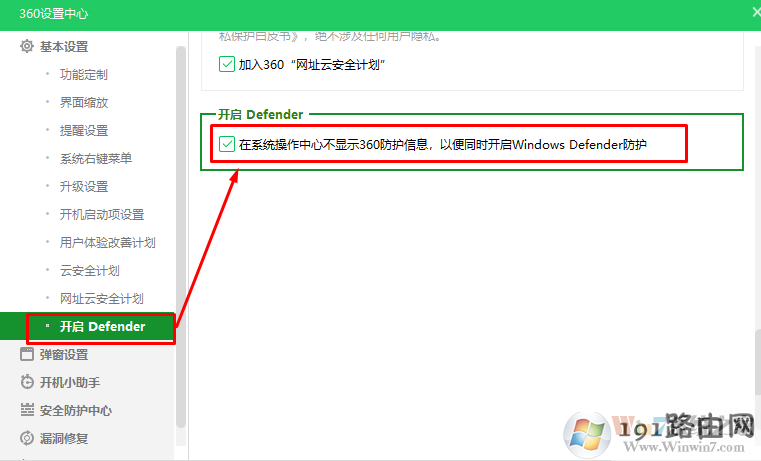This screenshot has width=761, height=461.
Task: Expand the 弹窗设置 section label
Action: (64, 355)
